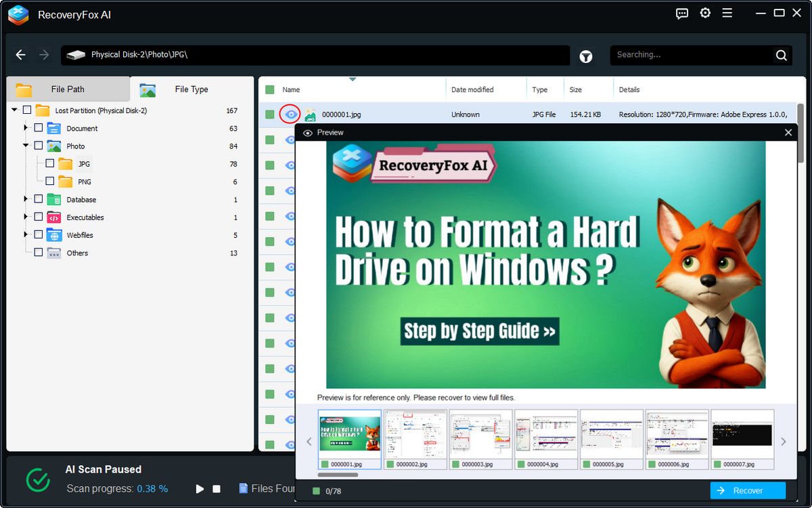Select the File Type tab
The height and width of the screenshot is (508, 812).
(191, 89)
